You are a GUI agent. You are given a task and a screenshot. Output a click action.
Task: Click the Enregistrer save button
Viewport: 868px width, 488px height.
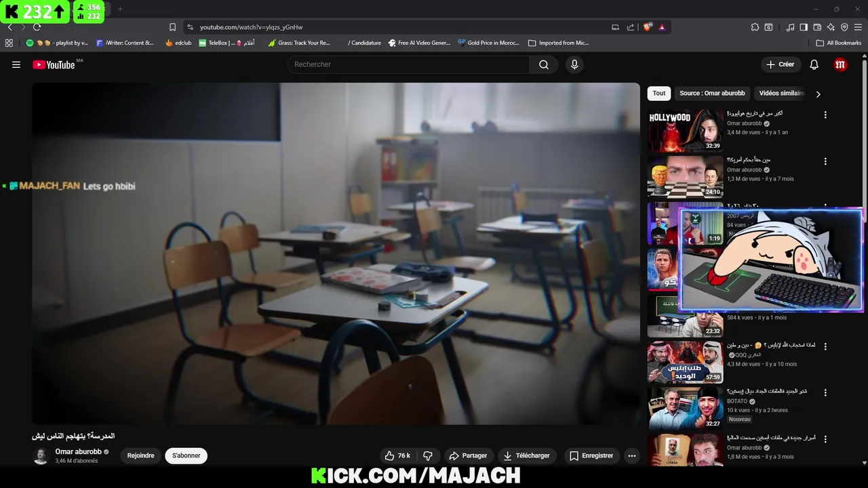coord(591,455)
